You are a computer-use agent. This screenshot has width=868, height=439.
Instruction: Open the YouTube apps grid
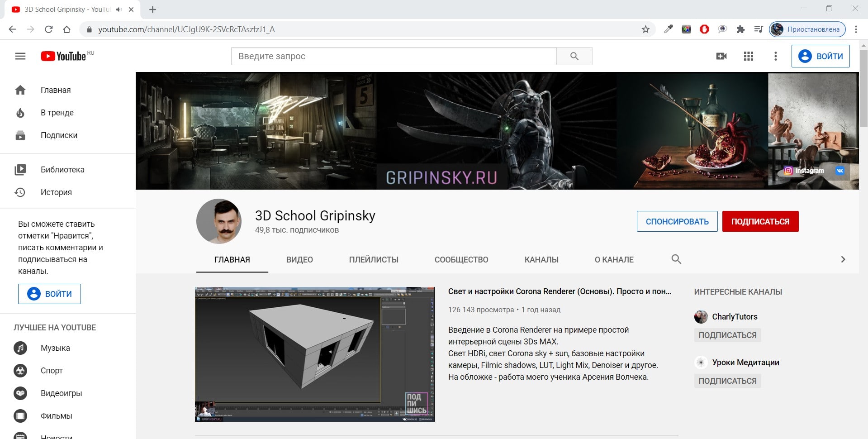click(x=749, y=56)
